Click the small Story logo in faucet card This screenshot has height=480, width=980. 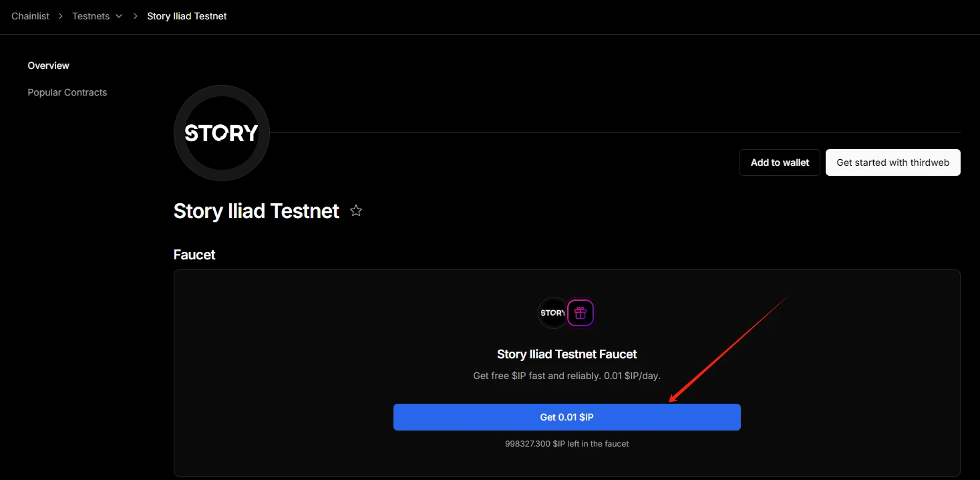(552, 313)
